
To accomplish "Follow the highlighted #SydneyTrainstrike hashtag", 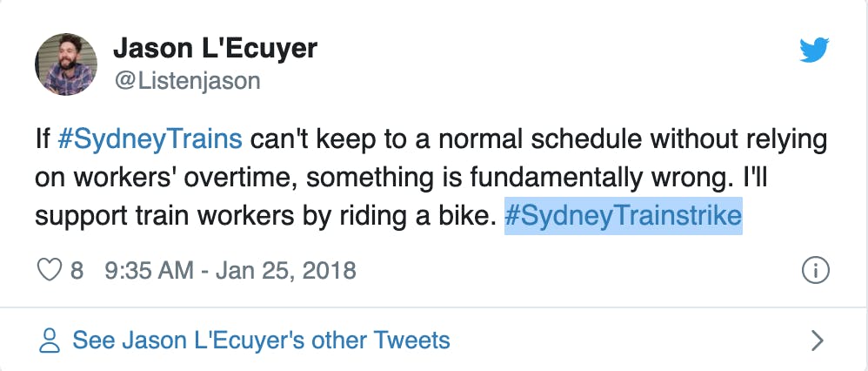I will pos(623,216).
